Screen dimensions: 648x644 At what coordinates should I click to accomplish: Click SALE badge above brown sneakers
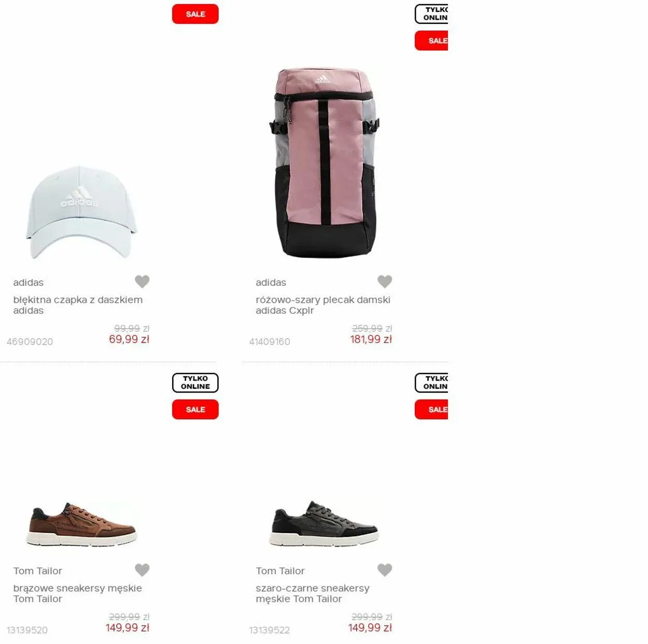(195, 409)
